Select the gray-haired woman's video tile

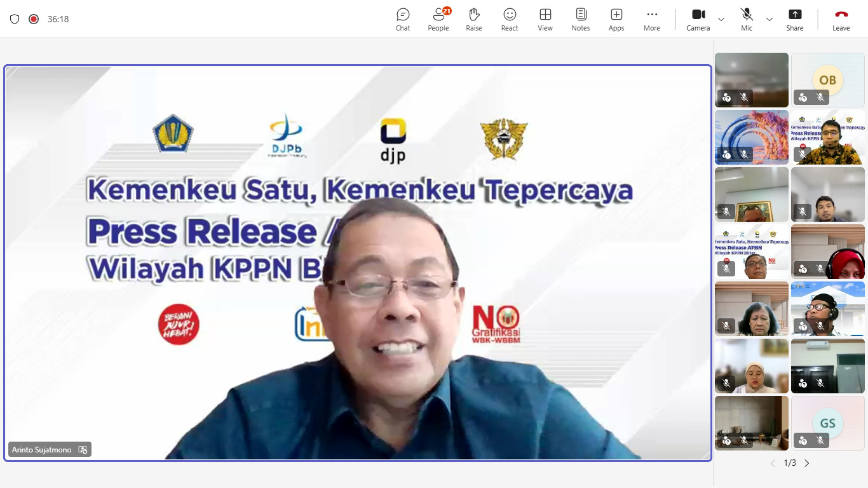(x=752, y=309)
